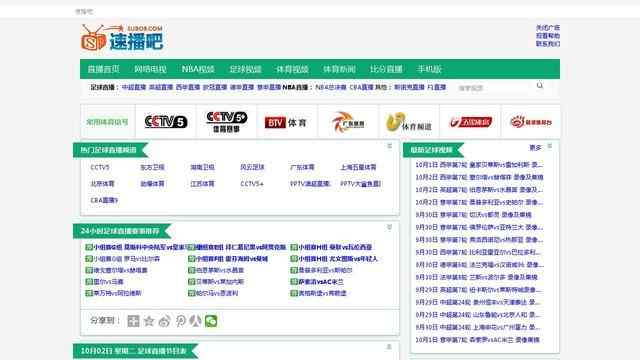
Task: Open the 网络电视 nav item
Action: (x=151, y=69)
